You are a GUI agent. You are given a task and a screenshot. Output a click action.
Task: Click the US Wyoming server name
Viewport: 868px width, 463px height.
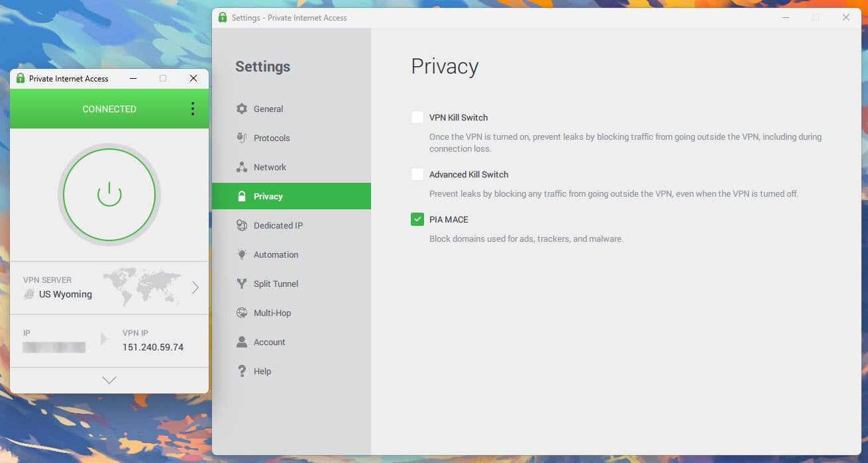(66, 294)
